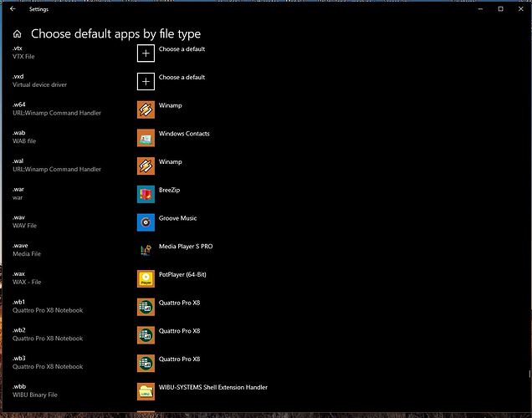Click the vertical scrollbar thumb at right edge

click(529, 375)
